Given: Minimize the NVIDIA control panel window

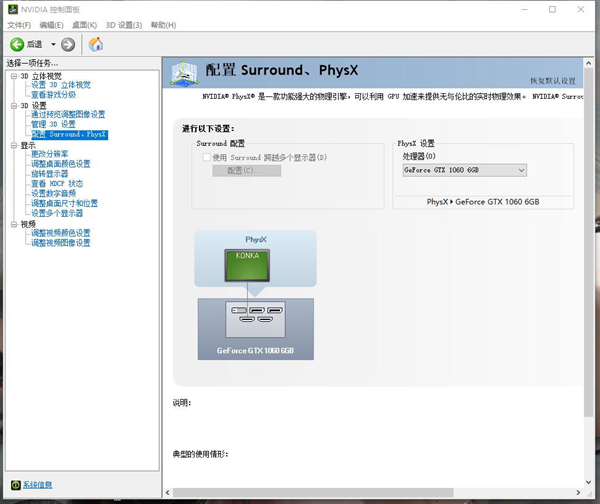Looking at the screenshot, I should click(x=525, y=9).
